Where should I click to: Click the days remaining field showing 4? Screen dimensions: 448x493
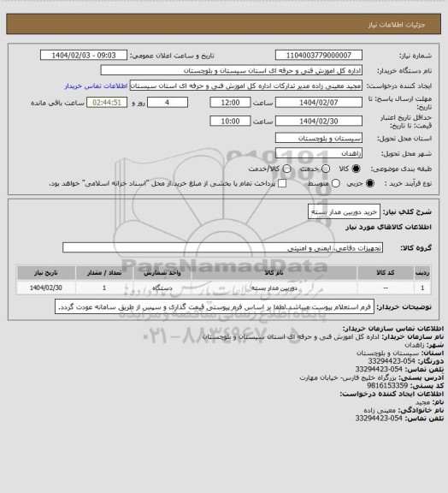pos(168,103)
